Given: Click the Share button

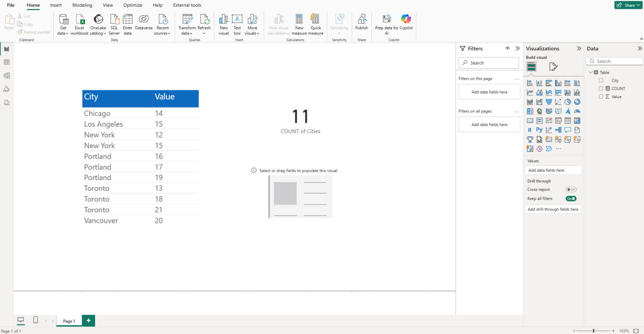Looking at the screenshot, I should 628,5.
